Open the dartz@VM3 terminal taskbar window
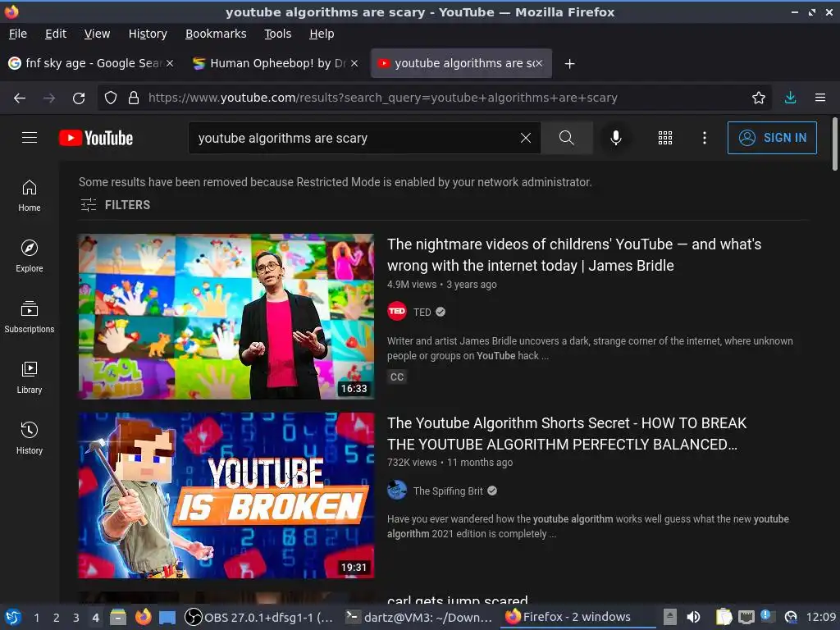840x630 pixels. 418,617
